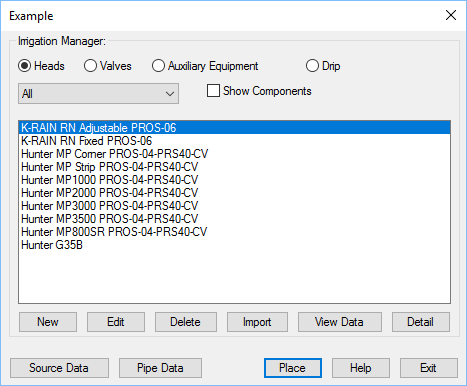This screenshot has width=467, height=386.
Task: Click the New button
Action: 48,322
